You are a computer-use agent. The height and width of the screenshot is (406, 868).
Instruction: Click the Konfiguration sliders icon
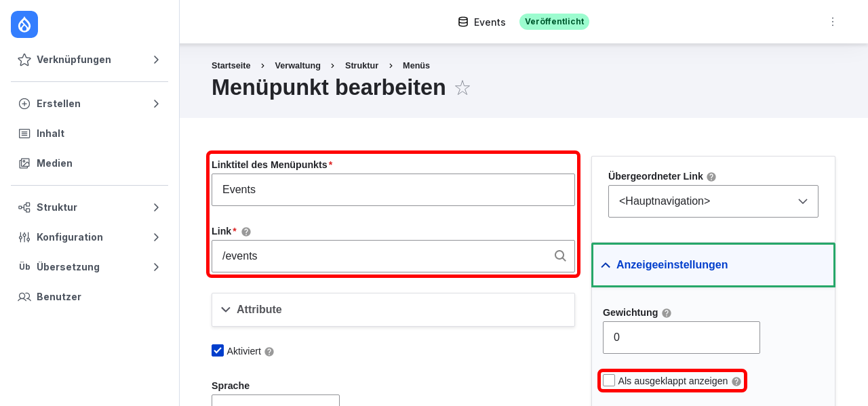[24, 237]
